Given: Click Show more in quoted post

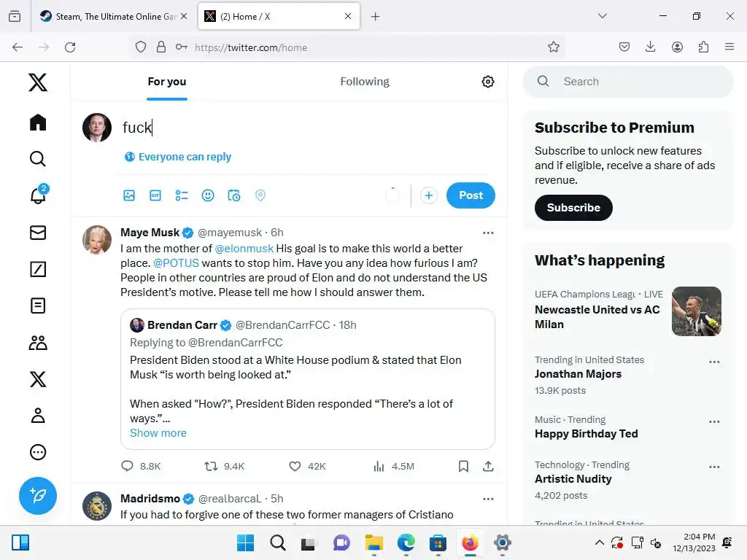Looking at the screenshot, I should [158, 433].
